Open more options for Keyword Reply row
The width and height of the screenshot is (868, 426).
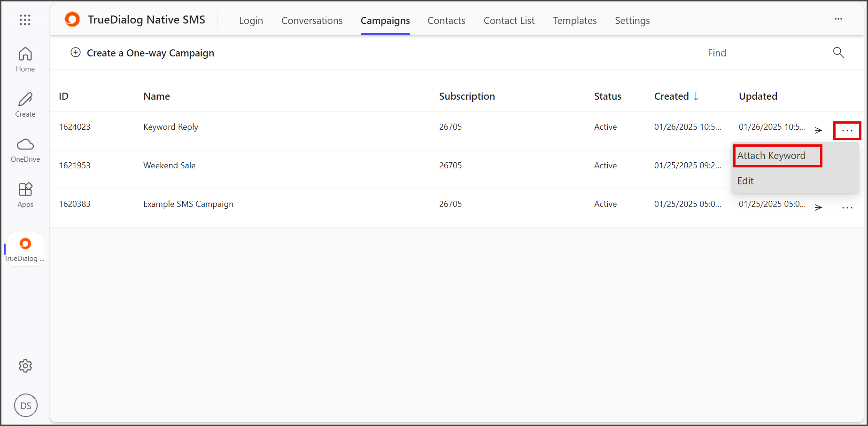click(x=847, y=131)
